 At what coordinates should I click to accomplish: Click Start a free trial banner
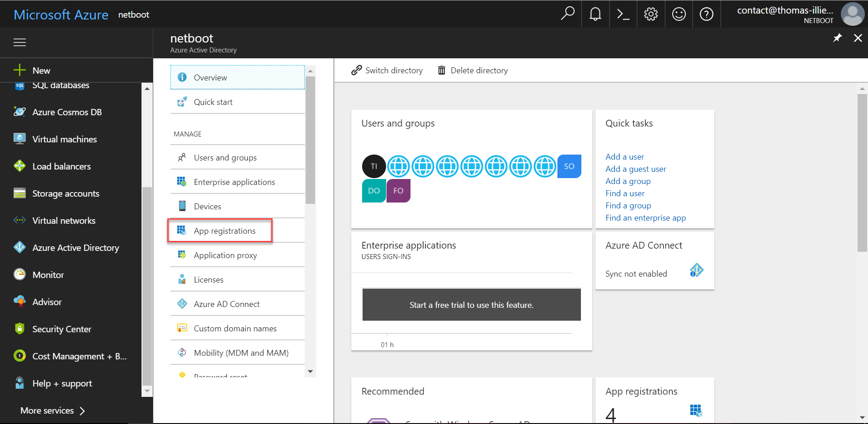(x=472, y=305)
